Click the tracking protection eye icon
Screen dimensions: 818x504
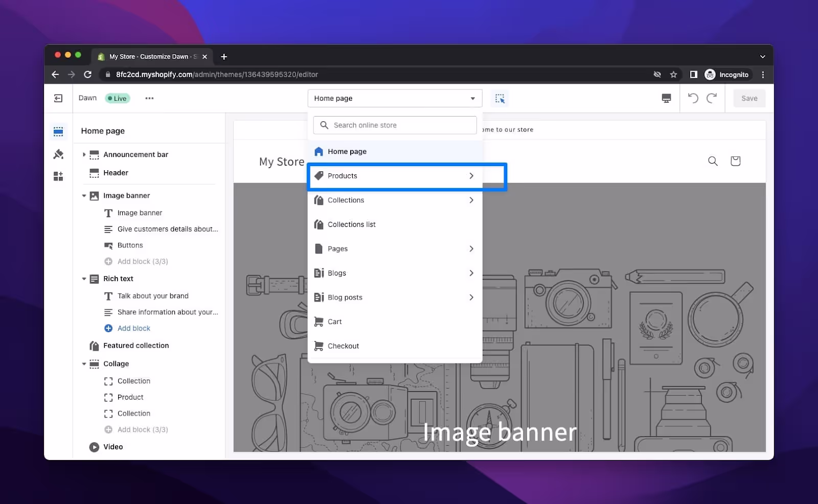point(657,75)
